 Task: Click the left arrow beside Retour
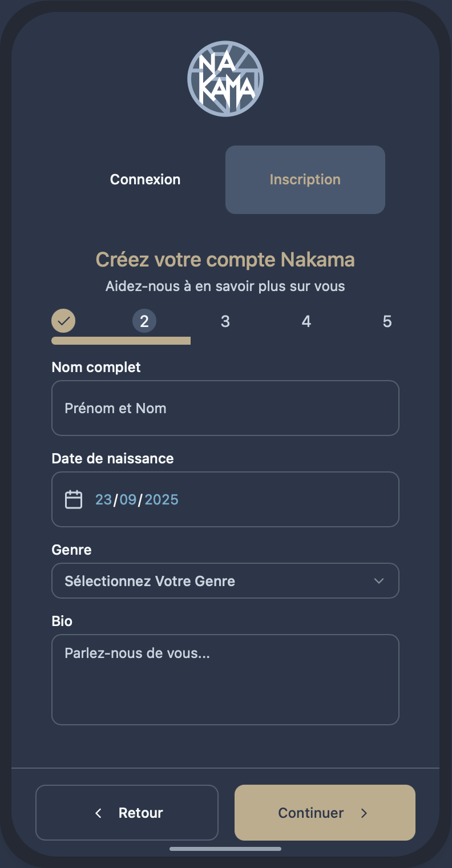(x=99, y=813)
